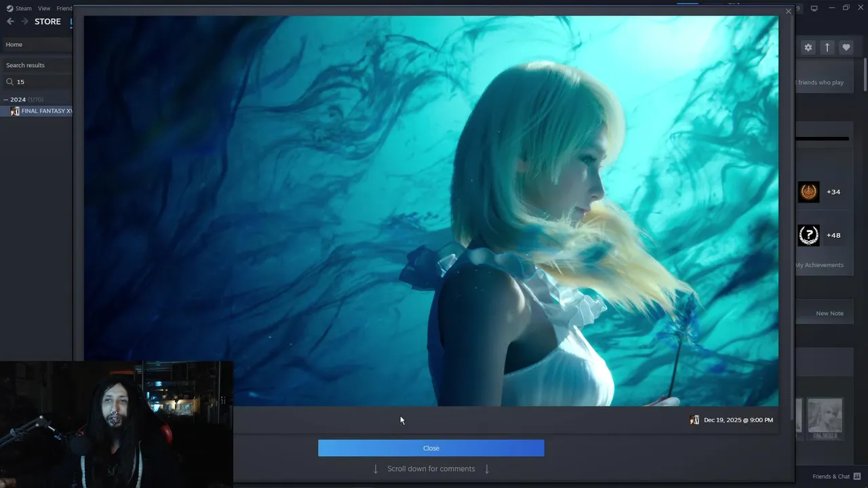Click the game icon beside screenshot date

(x=694, y=420)
